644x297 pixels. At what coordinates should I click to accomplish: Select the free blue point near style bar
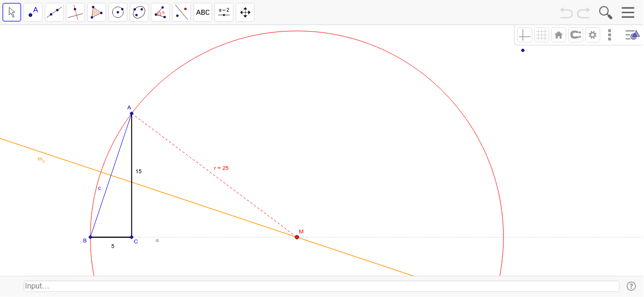coord(523,50)
